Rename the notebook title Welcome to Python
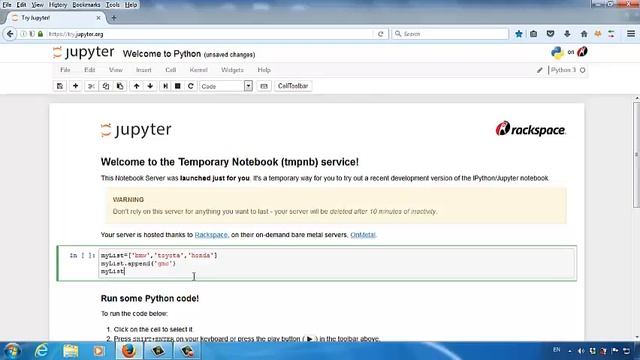Screen dimensions: 640x360 (162, 54)
